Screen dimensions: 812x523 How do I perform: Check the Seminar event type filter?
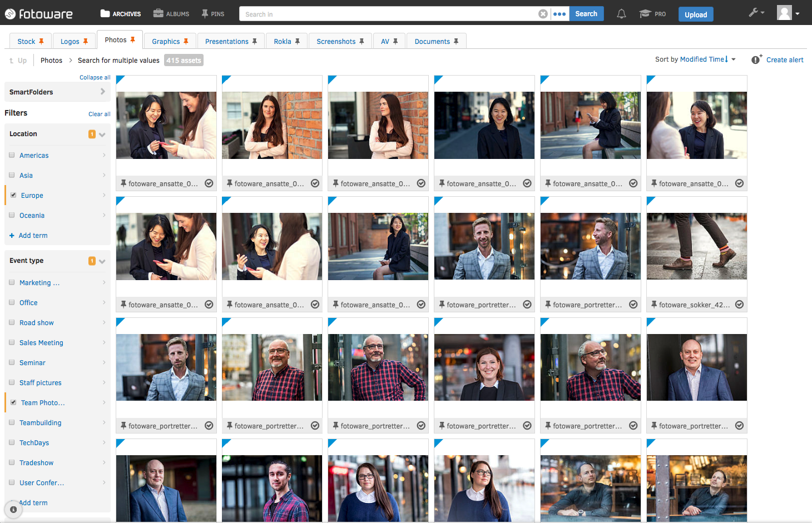(x=12, y=362)
